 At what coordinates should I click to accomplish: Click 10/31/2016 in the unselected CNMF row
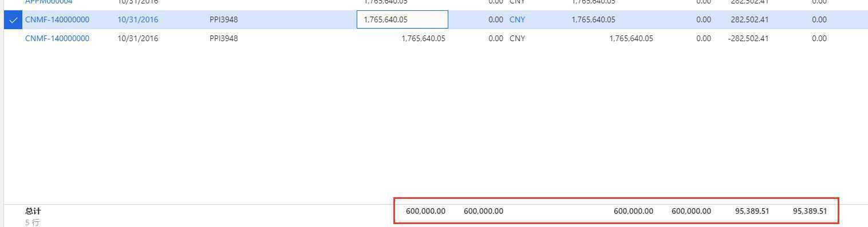(138, 38)
